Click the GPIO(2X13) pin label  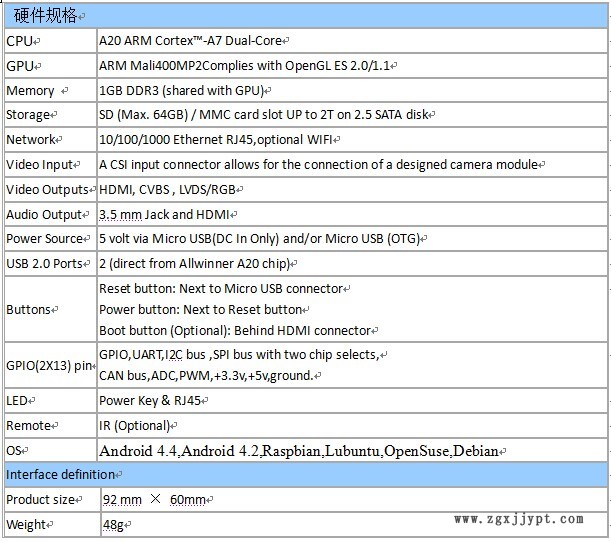[x=48, y=365]
